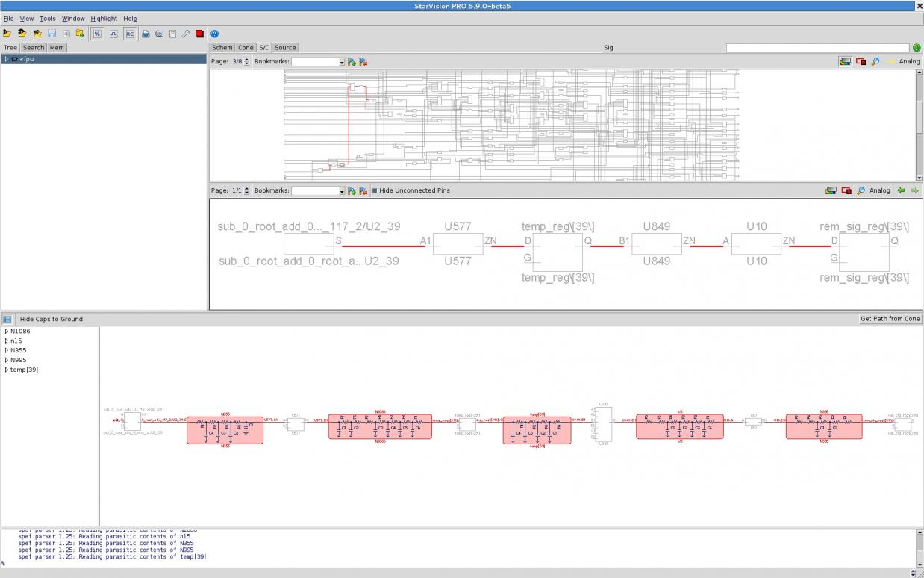The image size is (924, 578).
Task: Click the green back arrow in lower panel
Action: click(901, 190)
